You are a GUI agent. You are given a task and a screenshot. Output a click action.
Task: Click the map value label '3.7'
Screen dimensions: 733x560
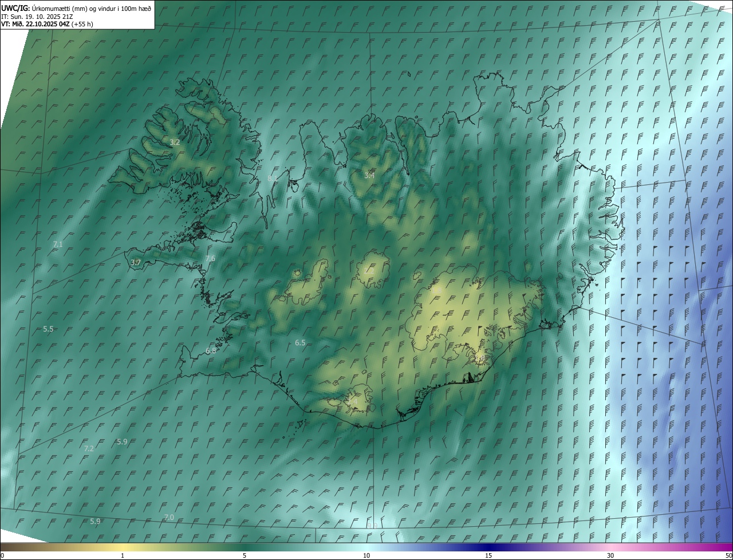tap(136, 262)
